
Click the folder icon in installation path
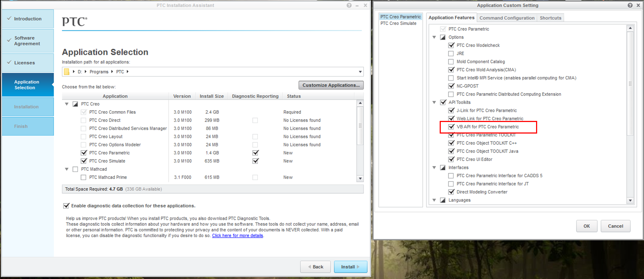tap(66, 72)
